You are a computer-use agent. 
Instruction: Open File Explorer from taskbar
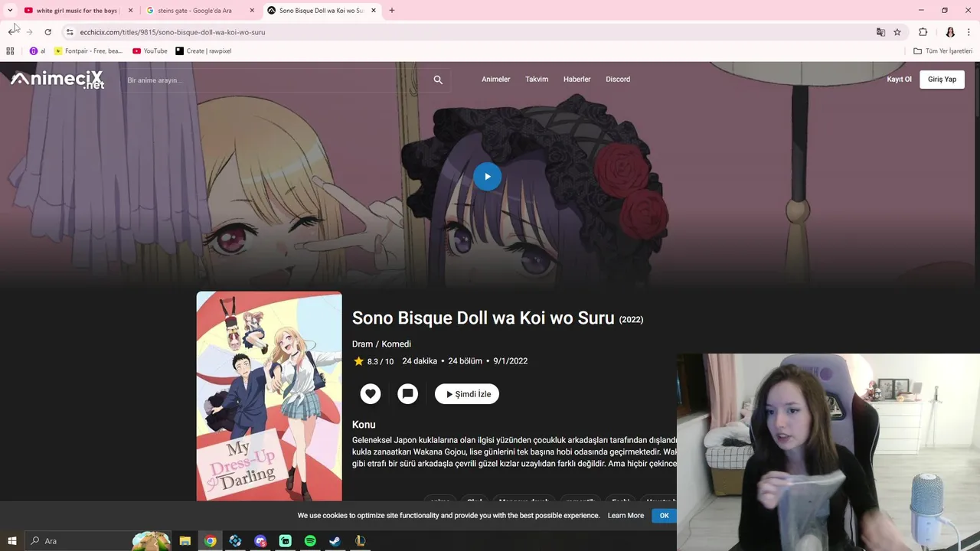(185, 541)
